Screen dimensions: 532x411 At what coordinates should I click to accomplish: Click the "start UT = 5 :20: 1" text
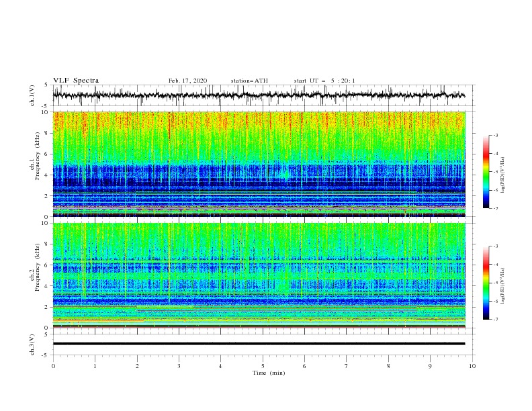click(324, 81)
